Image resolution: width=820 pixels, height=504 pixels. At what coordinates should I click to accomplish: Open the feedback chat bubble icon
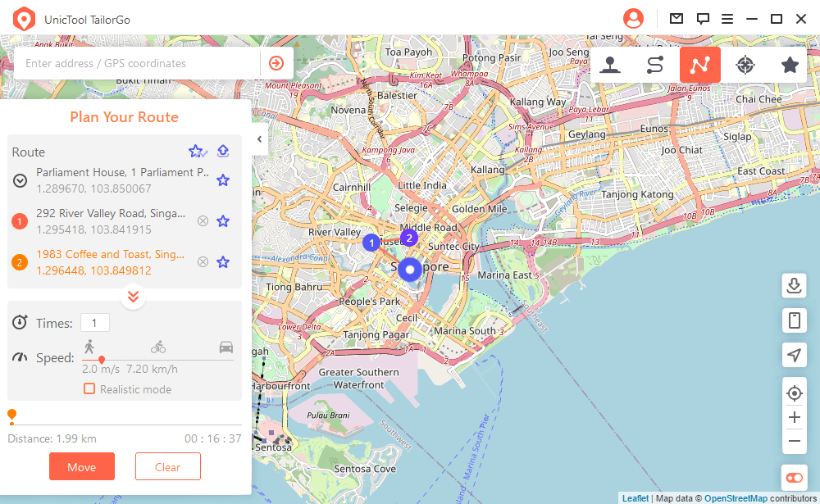703,19
